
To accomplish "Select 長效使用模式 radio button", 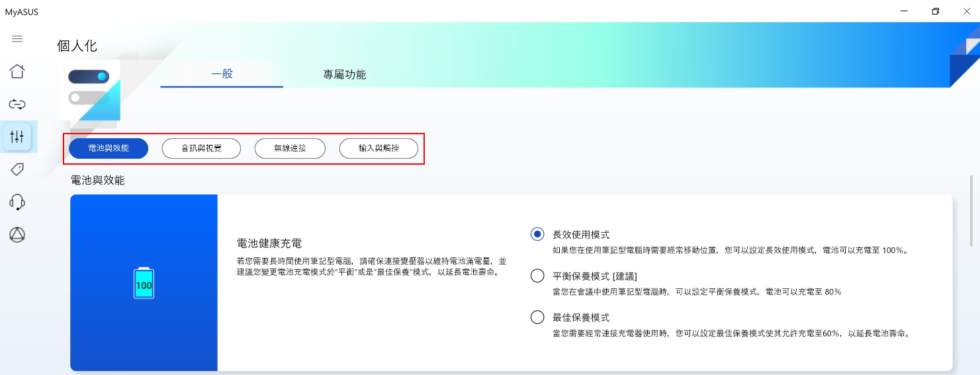I will 537,234.
